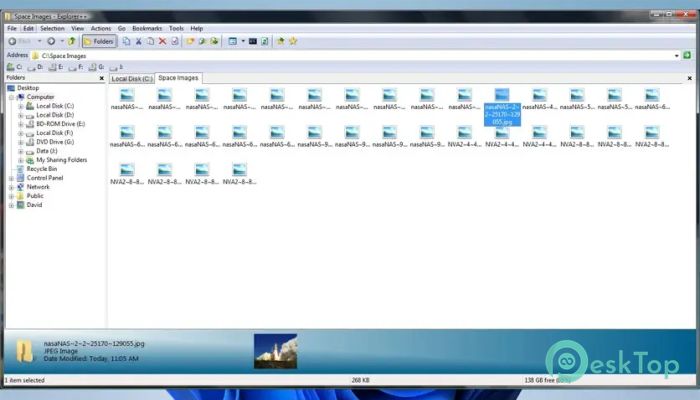This screenshot has width=700, height=400.
Task: Select Desktop in the folder tree
Action: pyautogui.click(x=28, y=88)
